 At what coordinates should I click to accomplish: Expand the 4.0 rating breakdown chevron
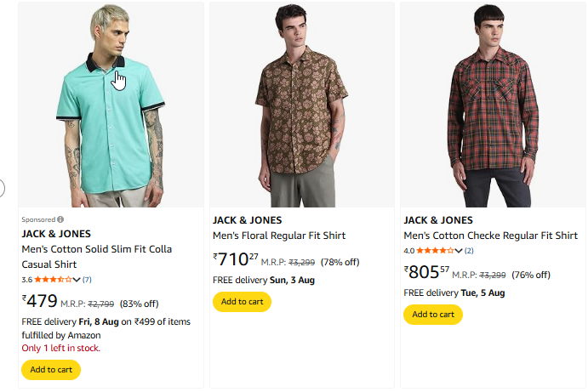tap(460, 250)
